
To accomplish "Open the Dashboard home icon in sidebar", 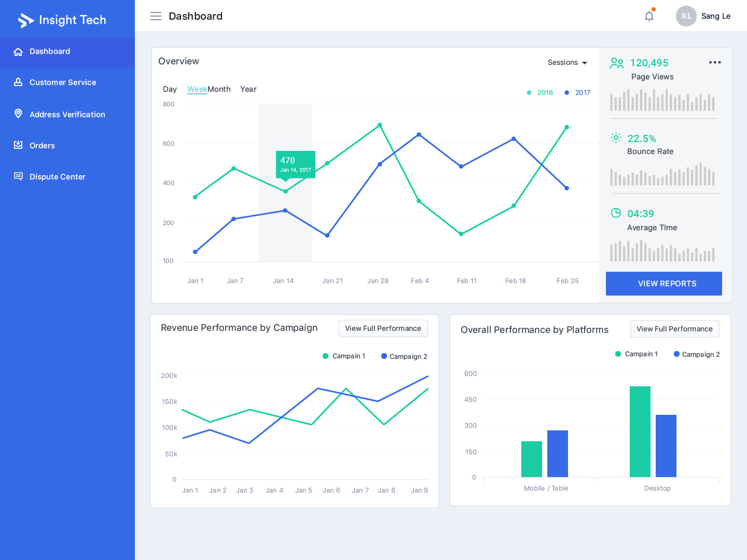I will point(18,51).
